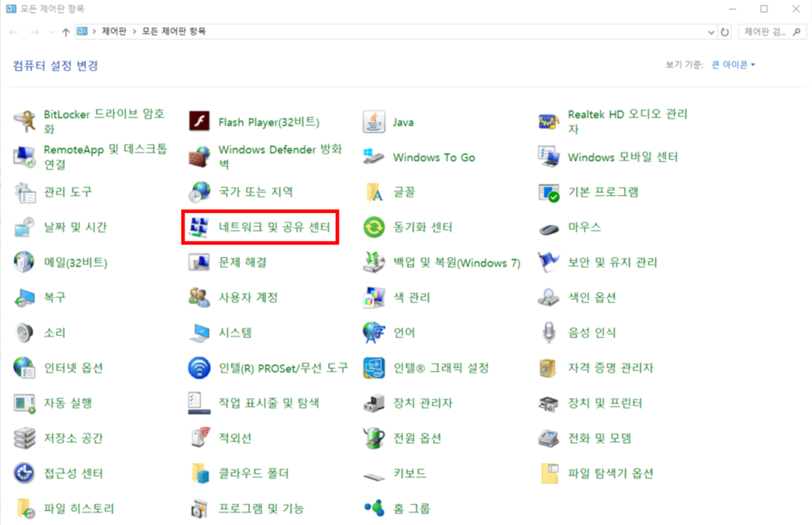Open the BitLocker 드라이브 암호화 icon
This screenshot has width=812, height=525.
tap(25, 122)
